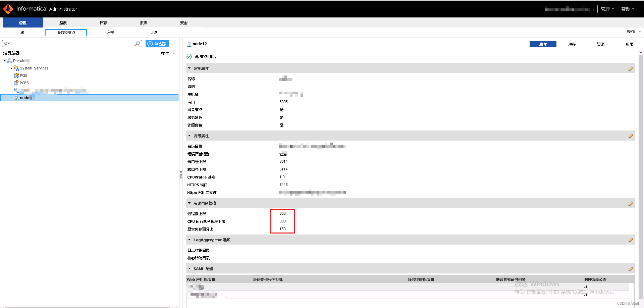The image size is (644, 308).
Task: Edit 常规属性 section via its pencil icon
Action: [631, 68]
